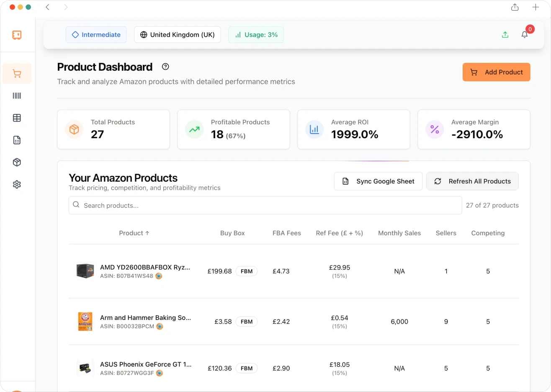Screen dimensions: 551x392
Task: Click FBM badge in AMD row
Action: [x=247, y=271]
